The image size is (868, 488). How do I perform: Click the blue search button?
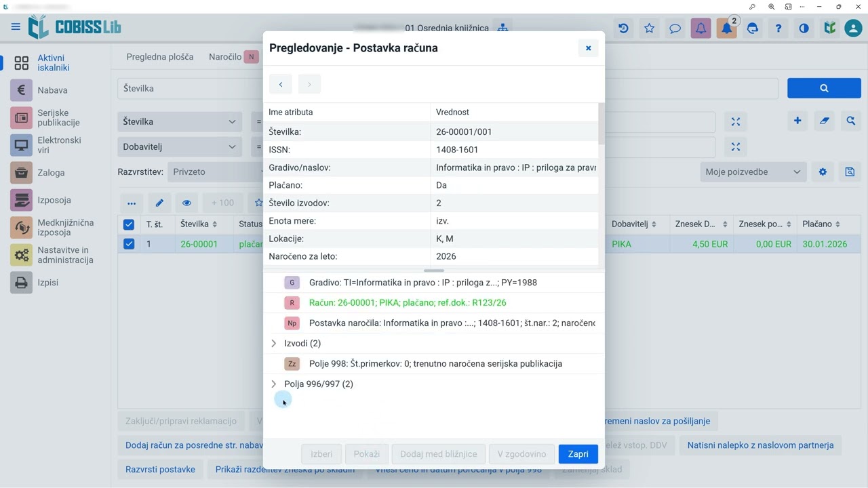coord(824,88)
